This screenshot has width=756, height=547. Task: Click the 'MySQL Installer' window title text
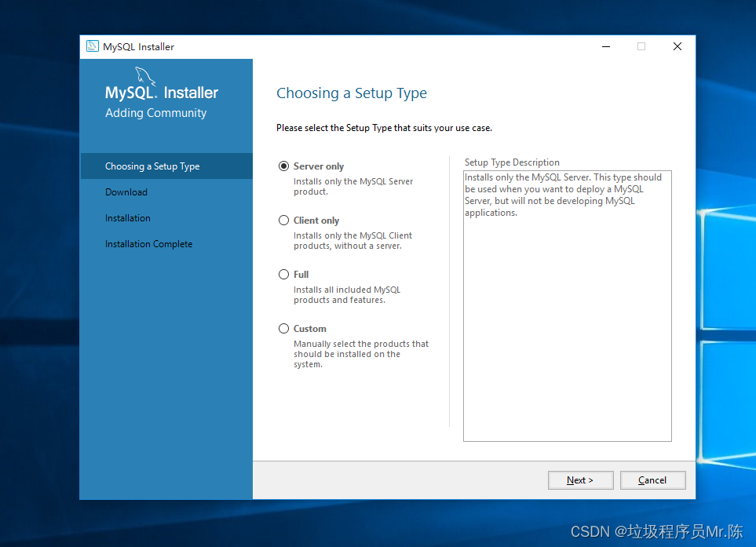coord(138,47)
